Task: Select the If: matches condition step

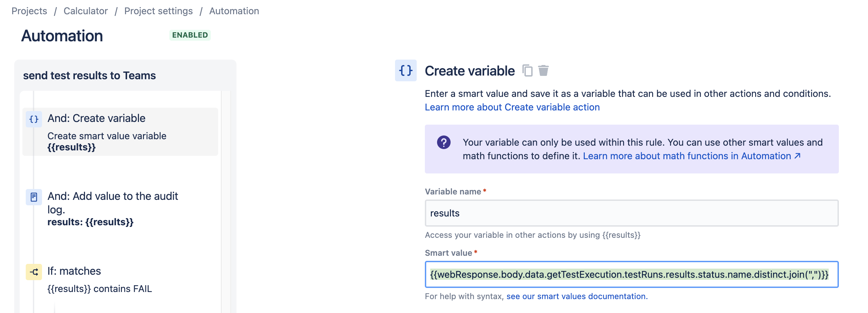Action: [x=120, y=279]
